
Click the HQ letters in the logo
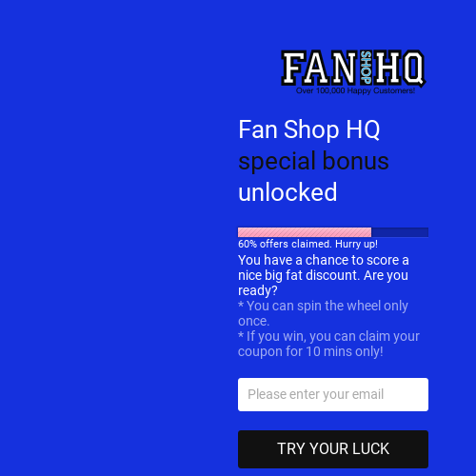[x=399, y=68]
